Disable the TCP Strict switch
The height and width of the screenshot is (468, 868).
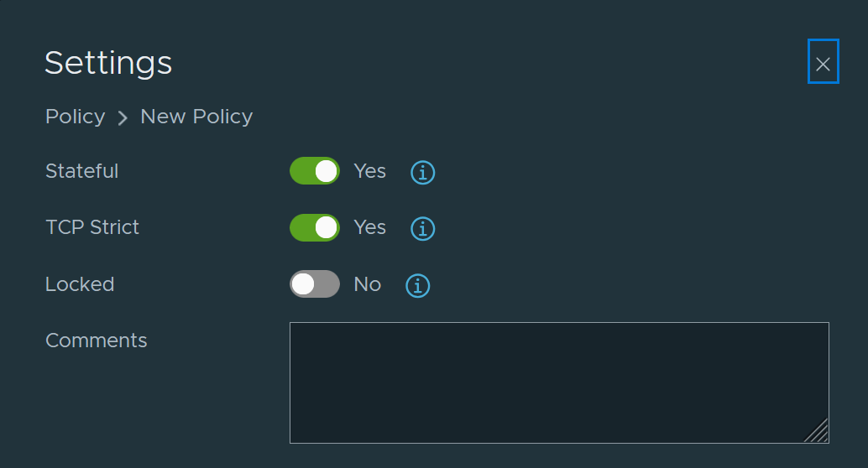[315, 227]
